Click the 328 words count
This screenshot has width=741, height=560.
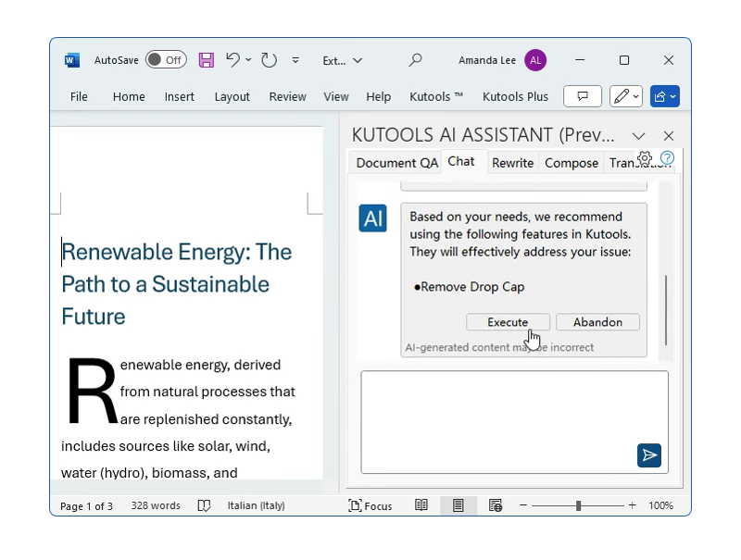pyautogui.click(x=156, y=505)
